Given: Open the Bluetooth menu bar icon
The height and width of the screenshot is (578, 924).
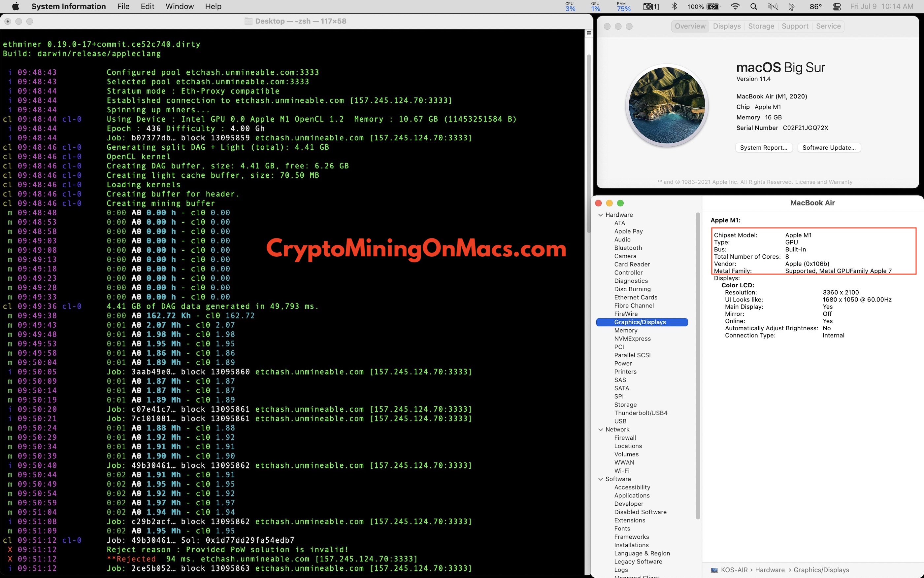Looking at the screenshot, I should (675, 7).
